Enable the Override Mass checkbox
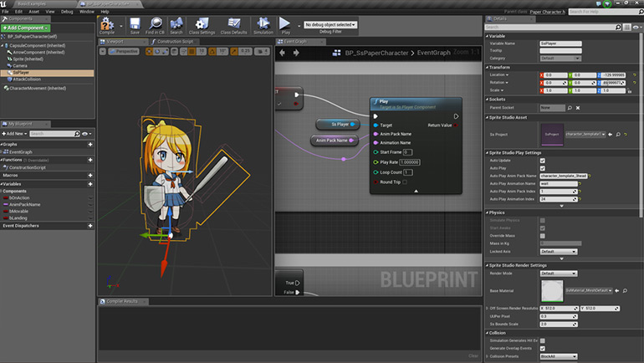 coord(543,236)
